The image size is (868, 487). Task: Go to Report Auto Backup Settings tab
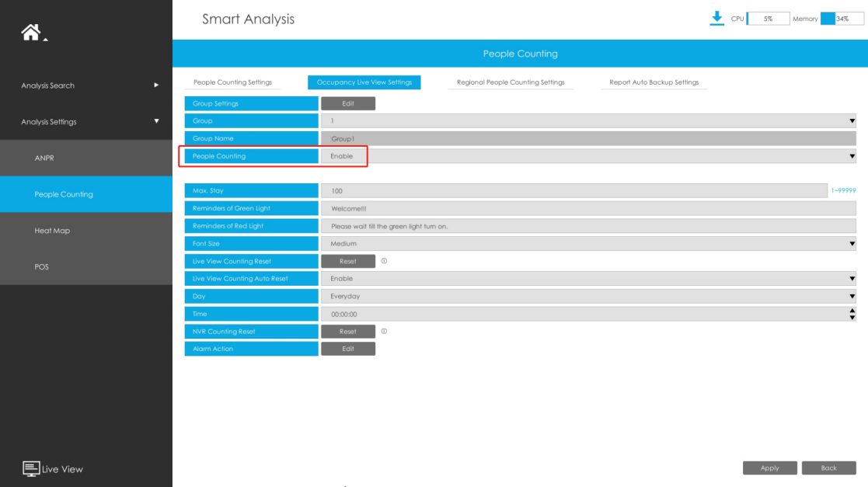click(654, 82)
